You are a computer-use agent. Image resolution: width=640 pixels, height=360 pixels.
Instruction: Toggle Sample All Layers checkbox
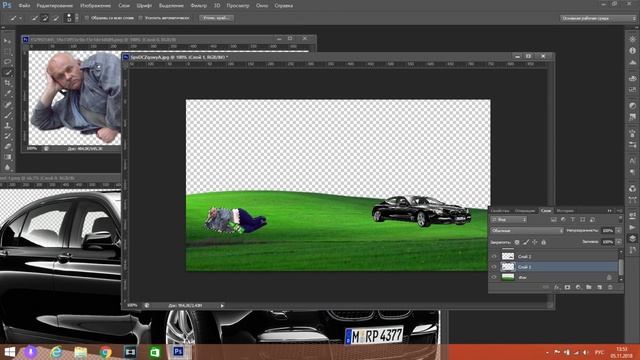(87, 18)
